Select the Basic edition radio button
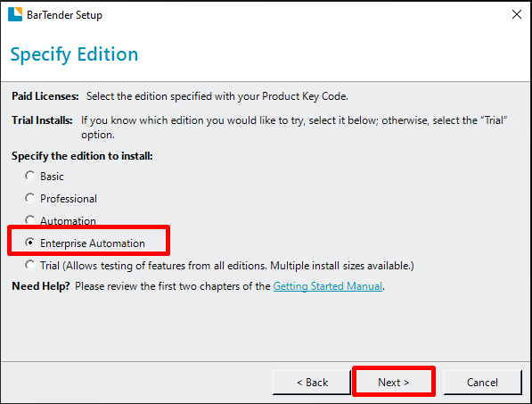Viewport: 532px width, 404px height. click(30, 176)
